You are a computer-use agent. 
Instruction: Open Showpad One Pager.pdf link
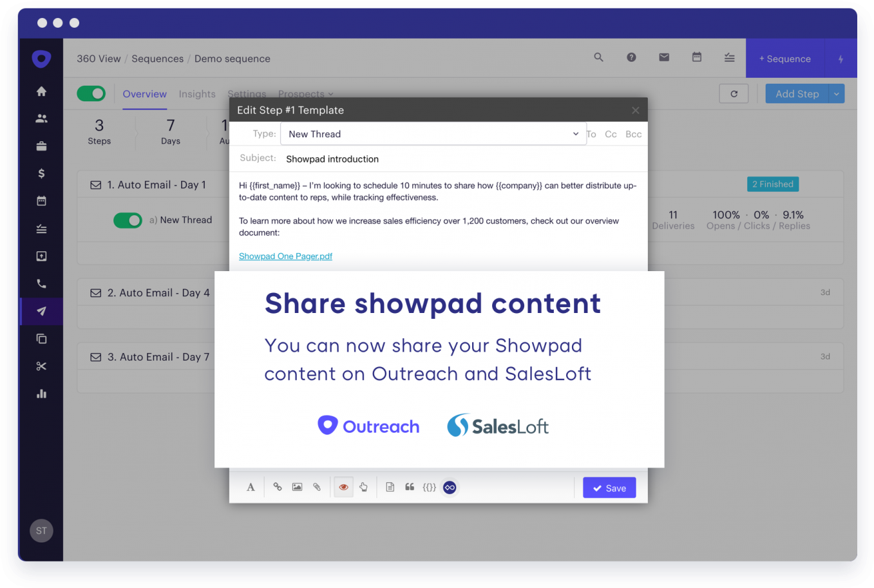285,256
